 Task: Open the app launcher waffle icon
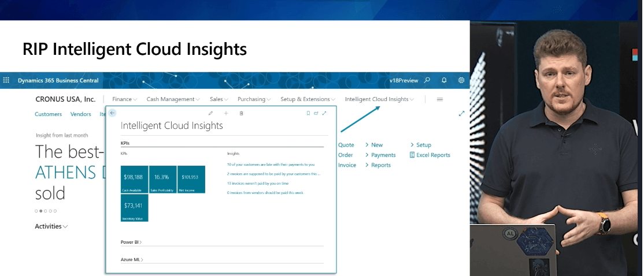click(6, 80)
